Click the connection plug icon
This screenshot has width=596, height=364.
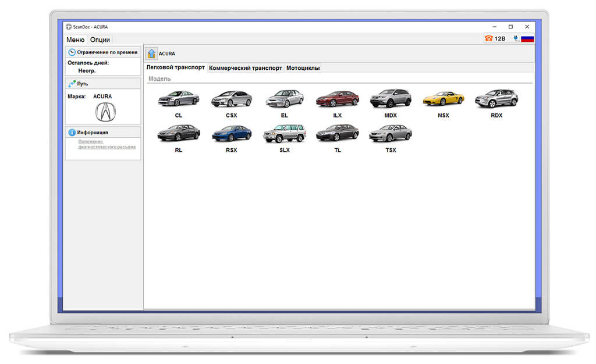click(516, 38)
